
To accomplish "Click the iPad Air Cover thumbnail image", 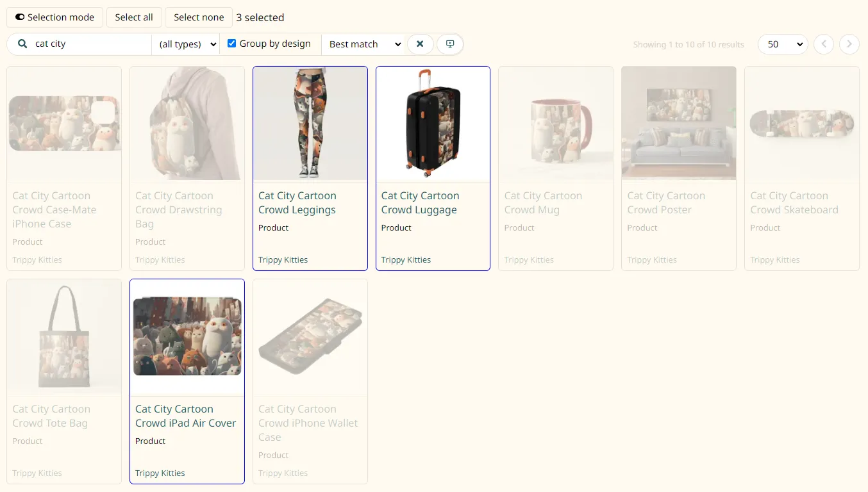I will pyautogui.click(x=187, y=336).
